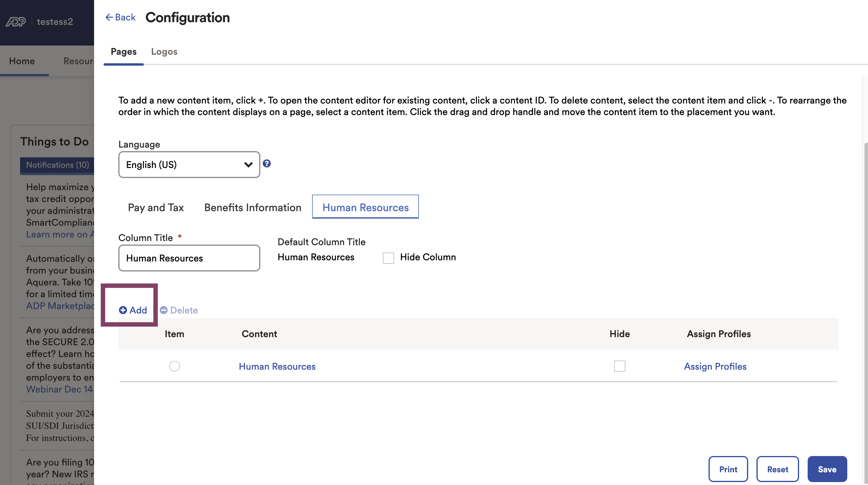Click the Column Title input field

(x=189, y=258)
